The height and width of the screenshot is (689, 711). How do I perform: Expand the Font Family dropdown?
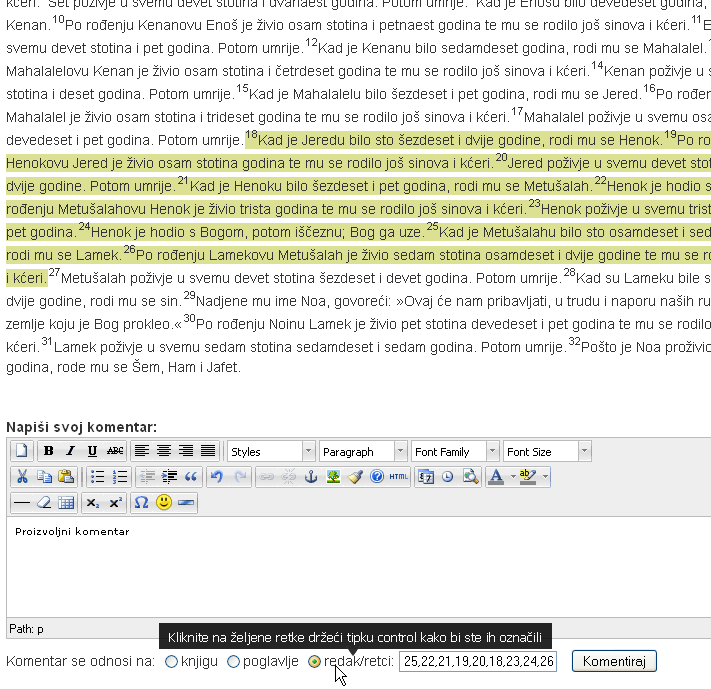click(x=454, y=452)
